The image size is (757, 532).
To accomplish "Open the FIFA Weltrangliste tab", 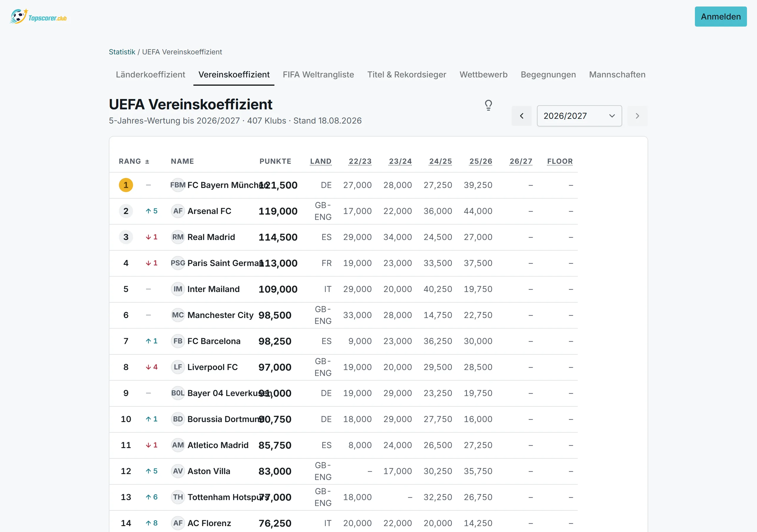I will pos(318,74).
